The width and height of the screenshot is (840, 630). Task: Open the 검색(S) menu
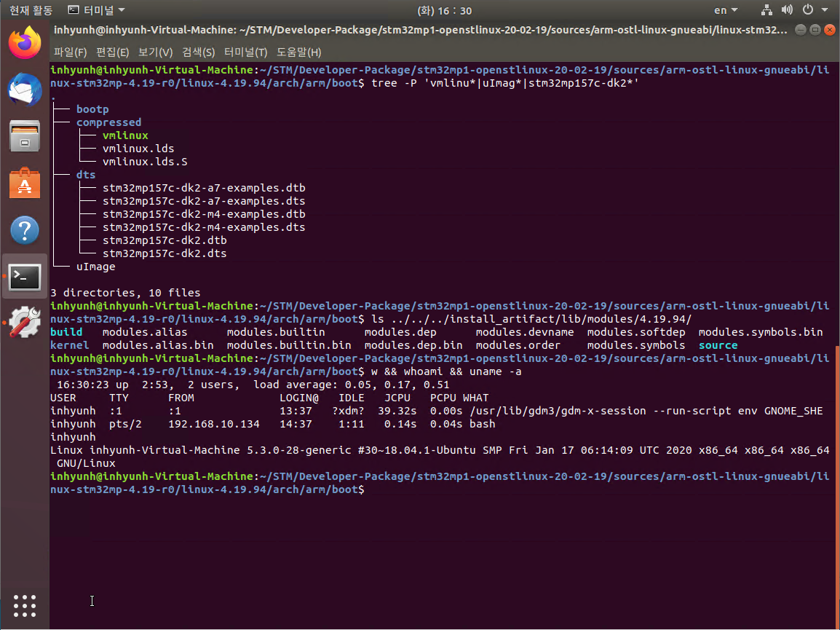point(198,52)
